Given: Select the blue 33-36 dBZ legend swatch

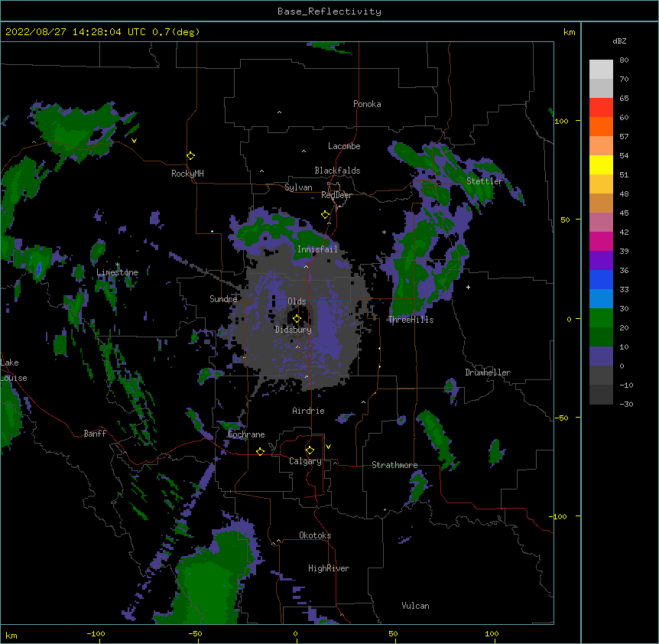Looking at the screenshot, I should (601, 279).
